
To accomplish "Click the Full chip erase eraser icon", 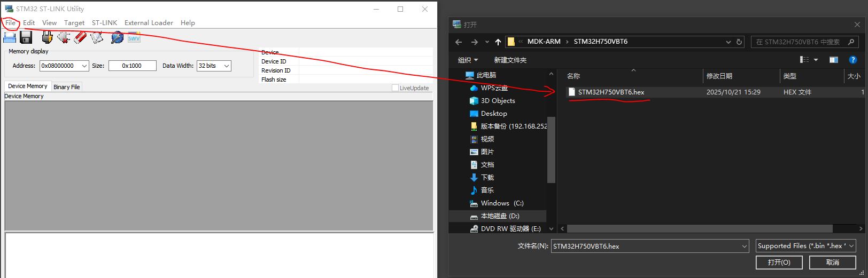I will [81, 37].
